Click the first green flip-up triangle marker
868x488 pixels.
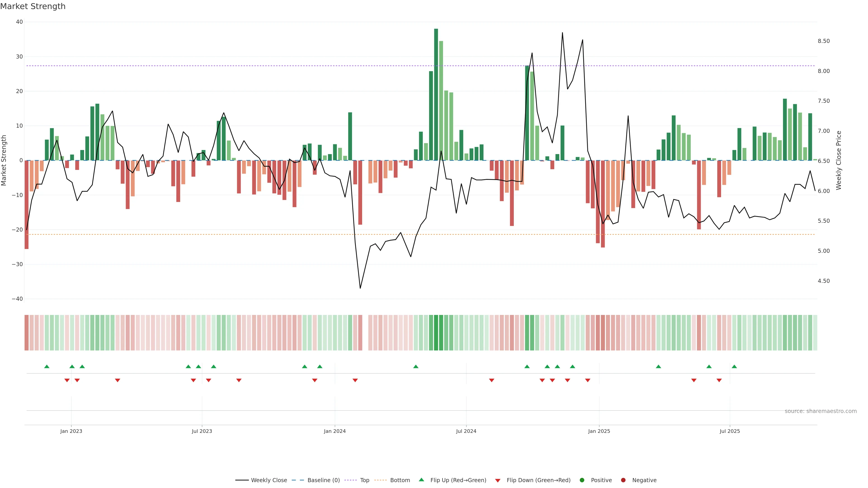coord(47,366)
